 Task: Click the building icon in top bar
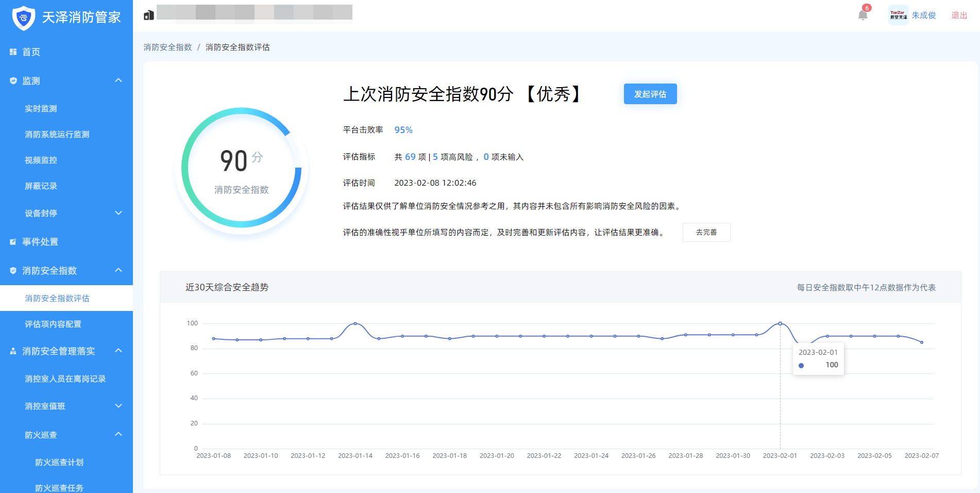pos(149,15)
